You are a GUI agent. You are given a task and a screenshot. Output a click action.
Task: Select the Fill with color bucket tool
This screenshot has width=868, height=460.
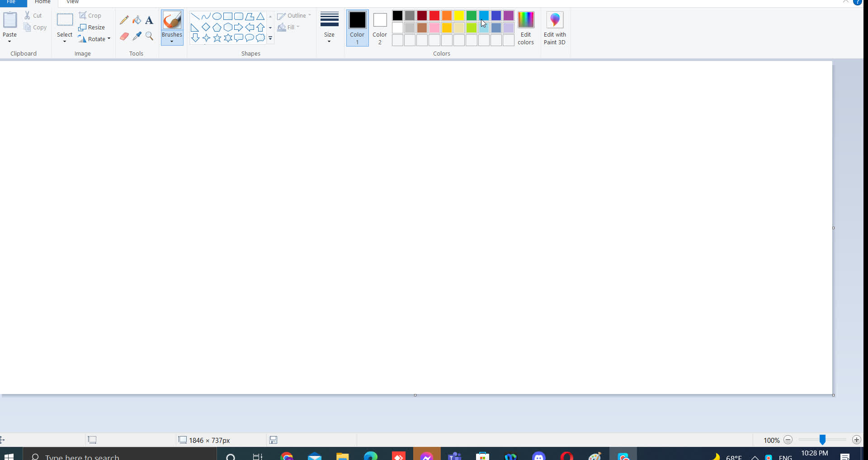[137, 20]
